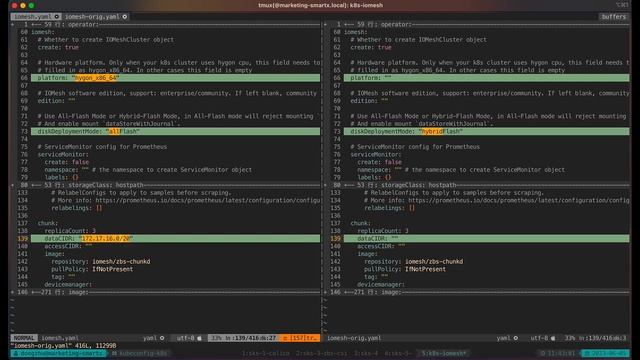Screen dimensions: 640x360
Task: Select tmux window 1:sks-3-cdlius
Action: pyautogui.click(x=265, y=353)
